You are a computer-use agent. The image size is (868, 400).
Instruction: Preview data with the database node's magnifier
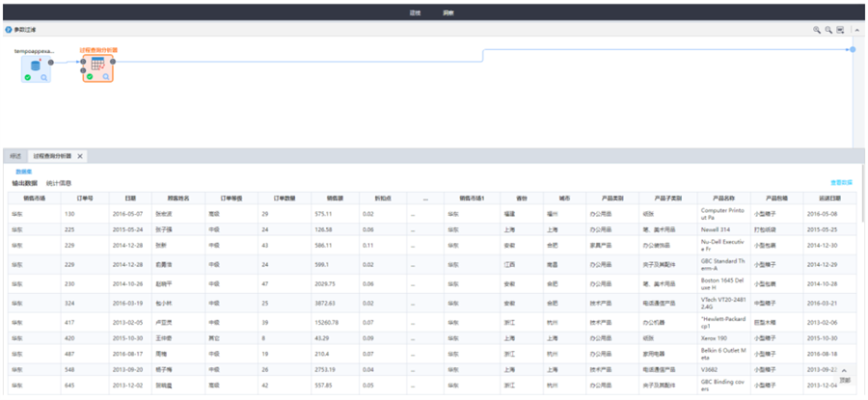click(44, 77)
